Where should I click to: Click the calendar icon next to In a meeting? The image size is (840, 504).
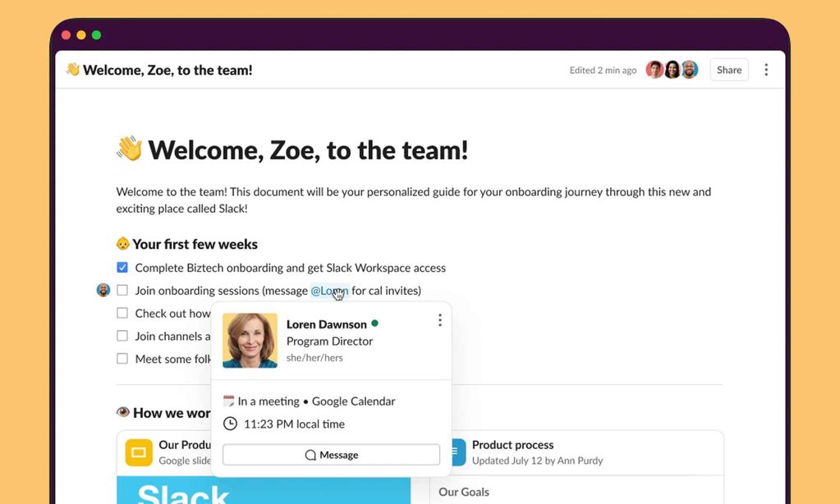click(x=229, y=401)
